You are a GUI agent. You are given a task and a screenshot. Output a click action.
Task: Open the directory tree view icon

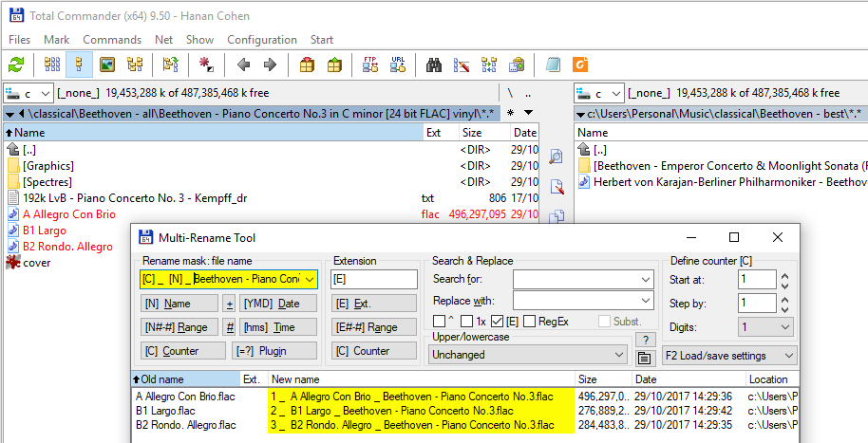pyautogui.click(x=135, y=65)
